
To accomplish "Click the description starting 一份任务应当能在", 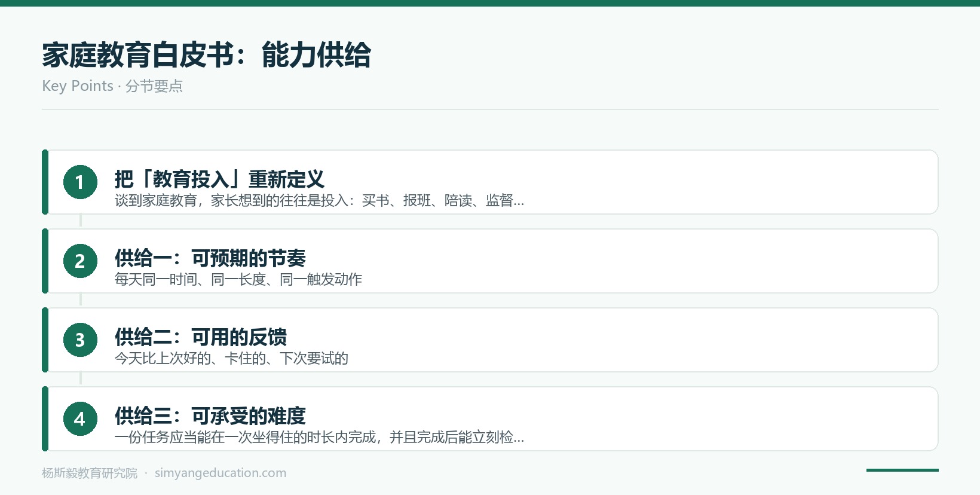I will (319, 437).
